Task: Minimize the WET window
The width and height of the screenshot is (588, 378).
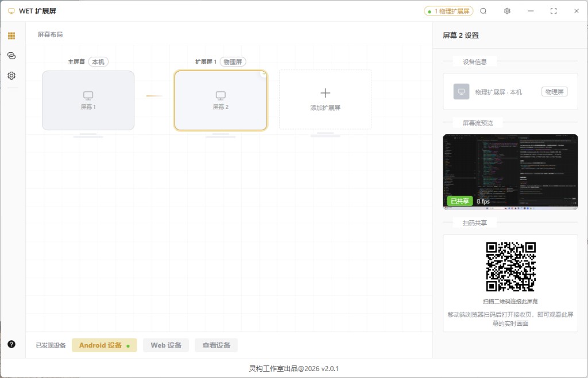Action: click(x=531, y=11)
